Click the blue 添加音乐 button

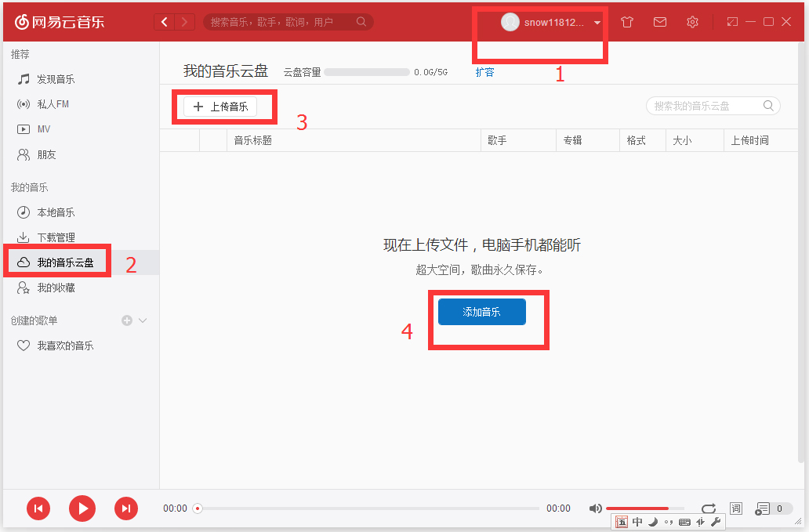pyautogui.click(x=481, y=311)
